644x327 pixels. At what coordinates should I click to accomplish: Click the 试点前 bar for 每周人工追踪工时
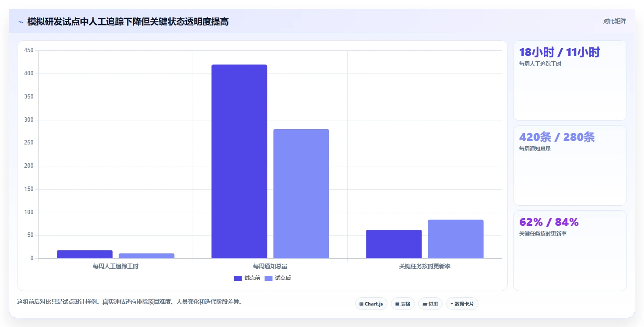pos(85,254)
